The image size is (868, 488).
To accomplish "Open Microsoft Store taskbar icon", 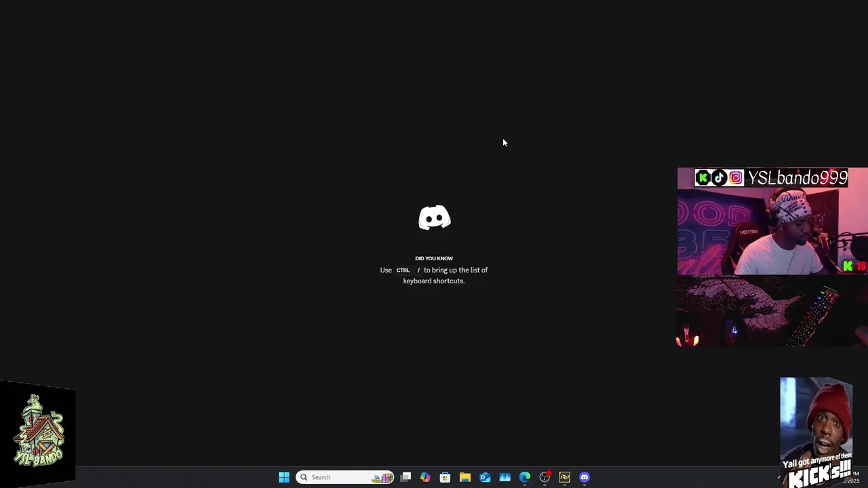I will pyautogui.click(x=445, y=477).
